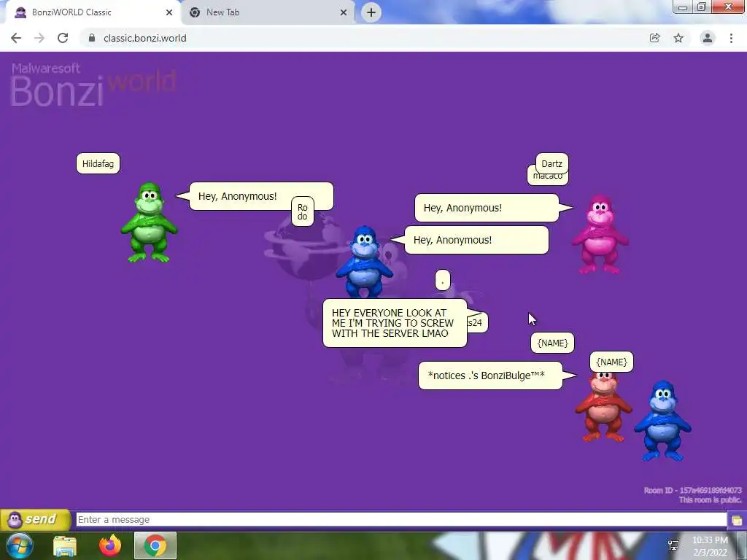747x560 pixels.
Task: Open a new browser tab
Action: pos(371,12)
